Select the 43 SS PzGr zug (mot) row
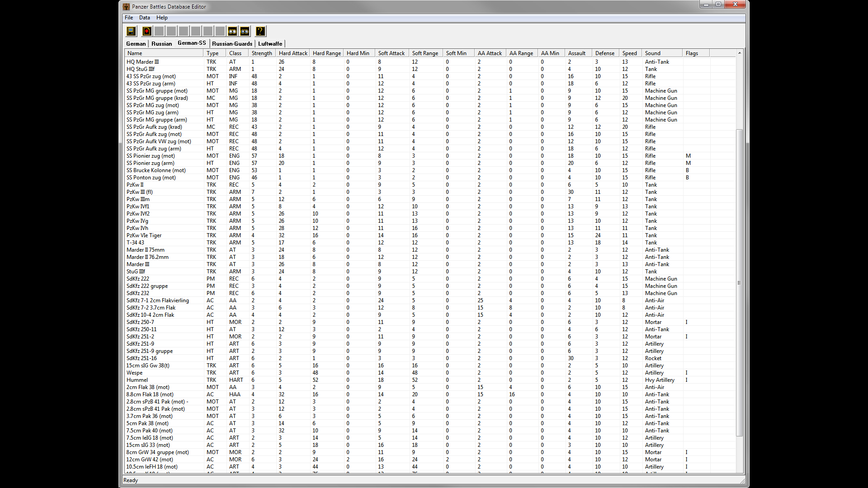This screenshot has height=488, width=868. click(x=430, y=76)
